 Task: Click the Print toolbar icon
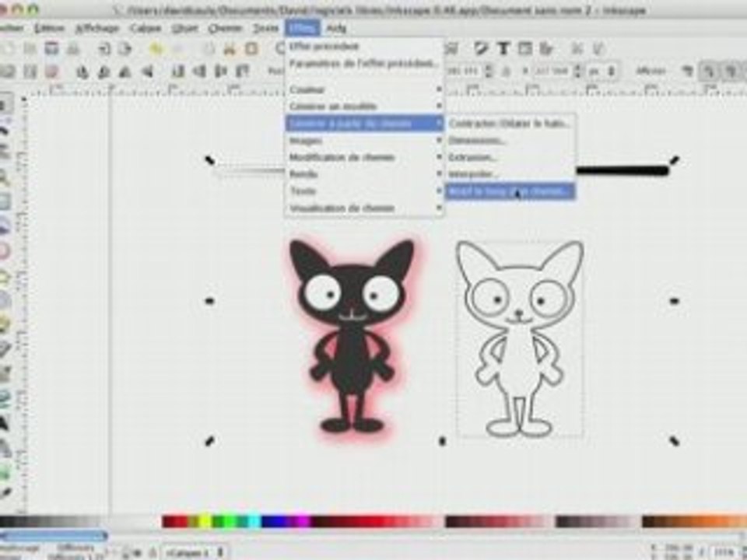coord(73,48)
